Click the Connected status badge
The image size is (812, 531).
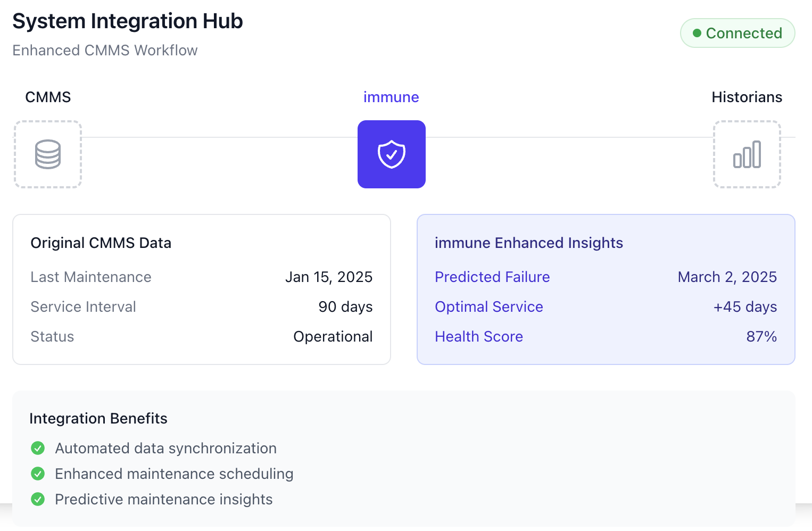click(x=738, y=33)
